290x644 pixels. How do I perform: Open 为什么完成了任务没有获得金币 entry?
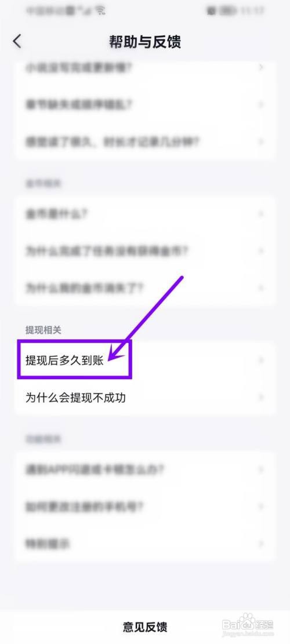click(x=145, y=250)
